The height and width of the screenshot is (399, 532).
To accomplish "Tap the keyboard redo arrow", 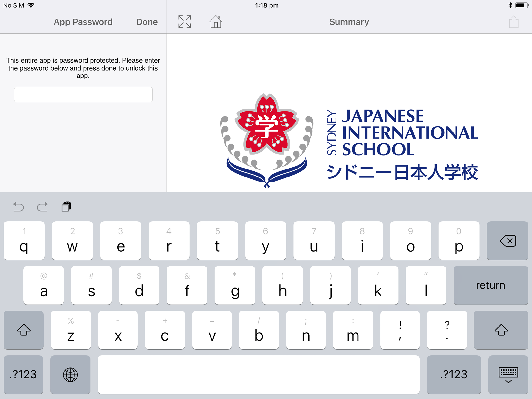I will [42, 207].
